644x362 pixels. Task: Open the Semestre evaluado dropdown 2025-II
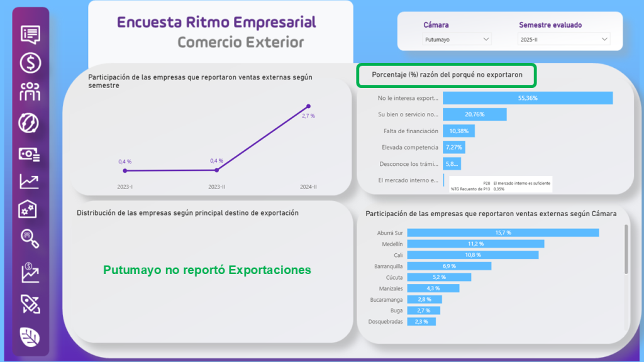click(x=563, y=39)
